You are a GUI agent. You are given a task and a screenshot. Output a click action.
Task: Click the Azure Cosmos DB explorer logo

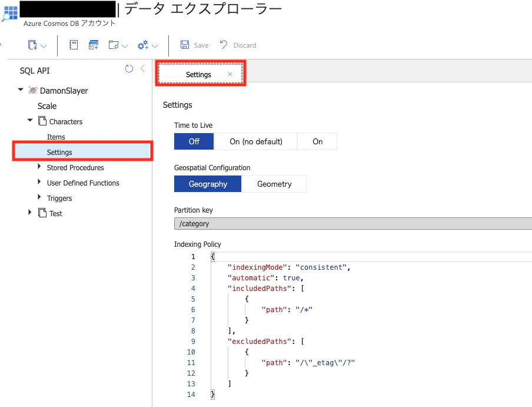pyautogui.click(x=10, y=13)
